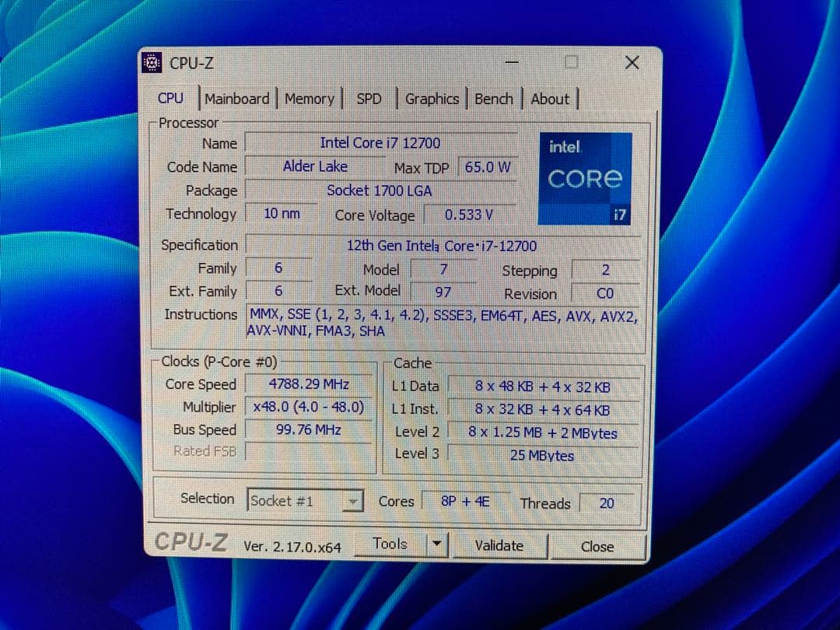
Task: Switch to the Graphics tab
Action: [x=432, y=99]
